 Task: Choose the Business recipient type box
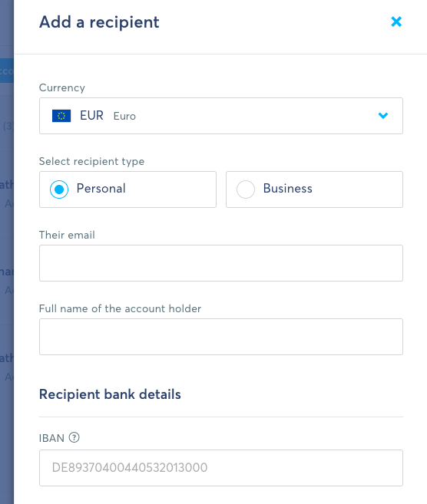(314, 189)
